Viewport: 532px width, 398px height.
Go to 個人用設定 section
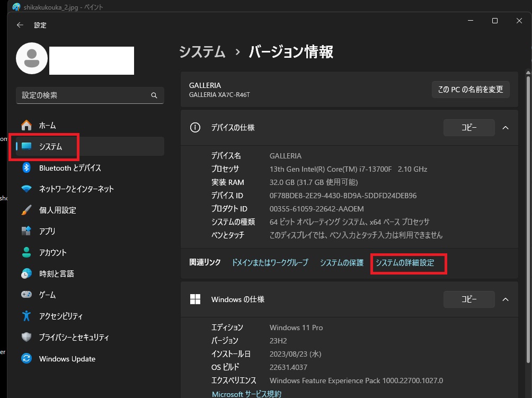tap(90, 210)
